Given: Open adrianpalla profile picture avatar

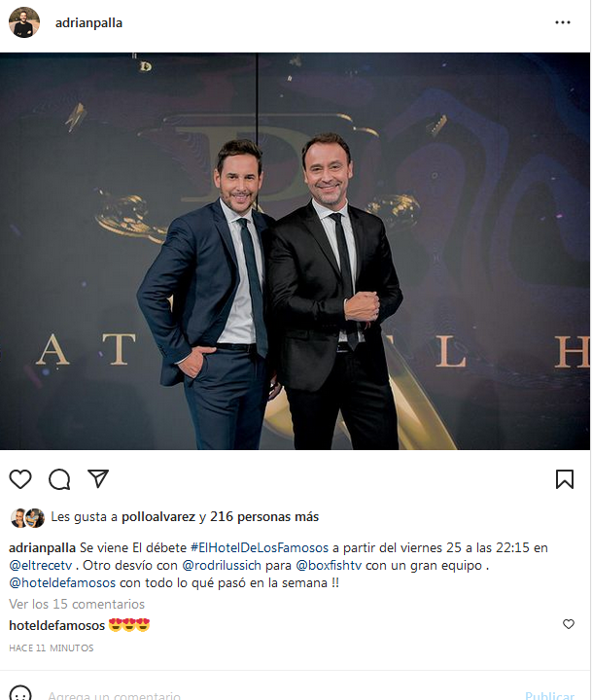Looking at the screenshot, I should point(24,22).
